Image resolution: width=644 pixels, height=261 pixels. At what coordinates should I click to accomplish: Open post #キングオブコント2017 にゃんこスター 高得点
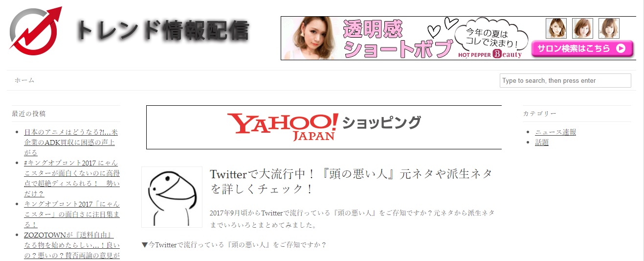(72, 178)
